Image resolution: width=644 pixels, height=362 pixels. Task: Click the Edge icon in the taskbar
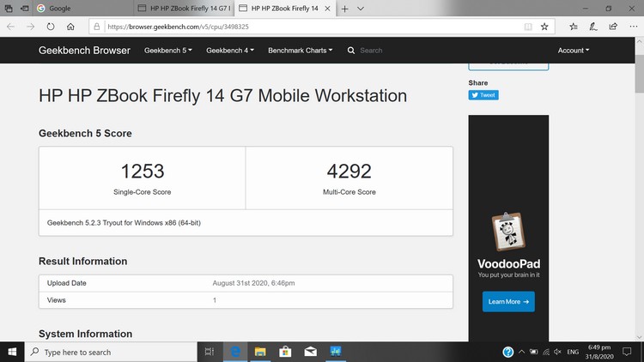[x=235, y=352]
